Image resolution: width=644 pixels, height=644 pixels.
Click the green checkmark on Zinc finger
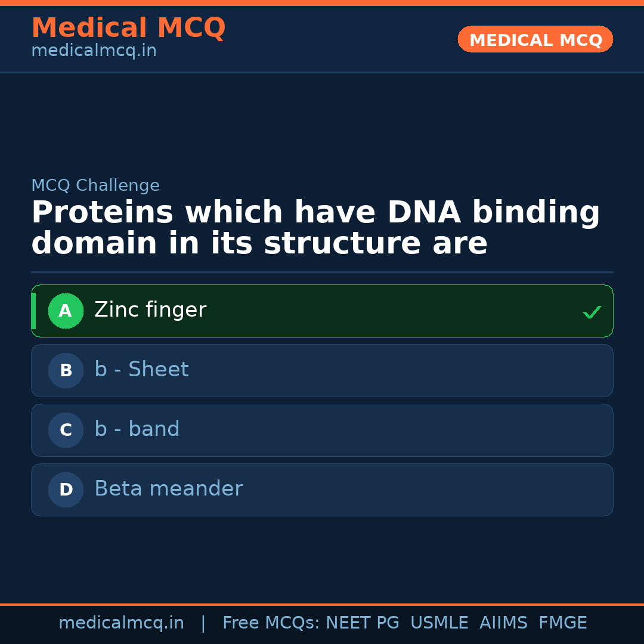592,312
